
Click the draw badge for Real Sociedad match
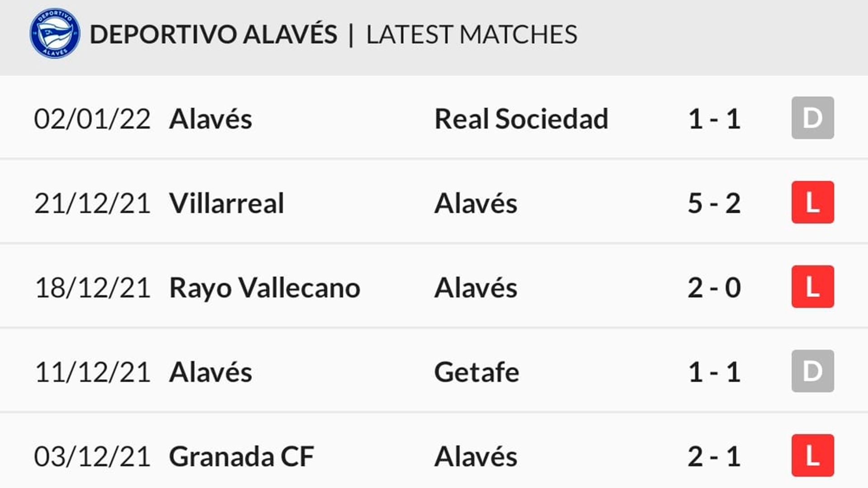[x=812, y=118]
